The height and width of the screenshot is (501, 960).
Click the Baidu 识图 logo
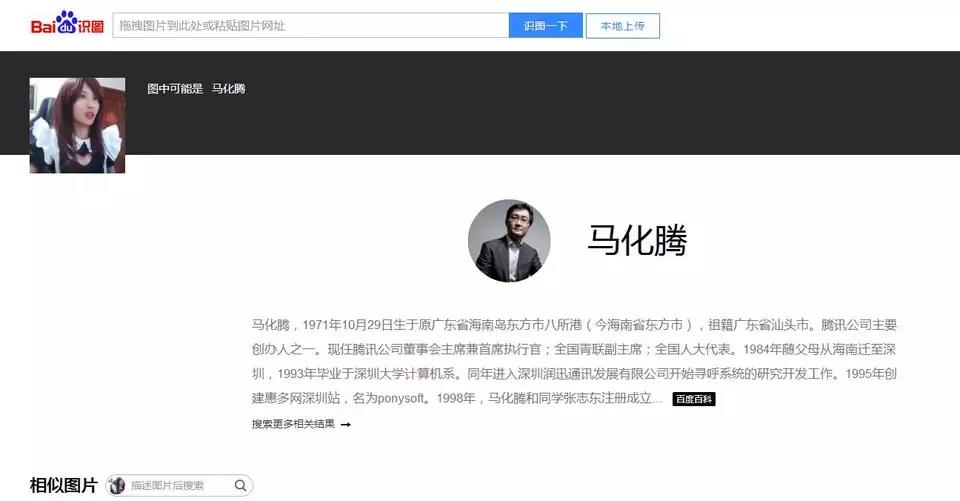[67, 24]
